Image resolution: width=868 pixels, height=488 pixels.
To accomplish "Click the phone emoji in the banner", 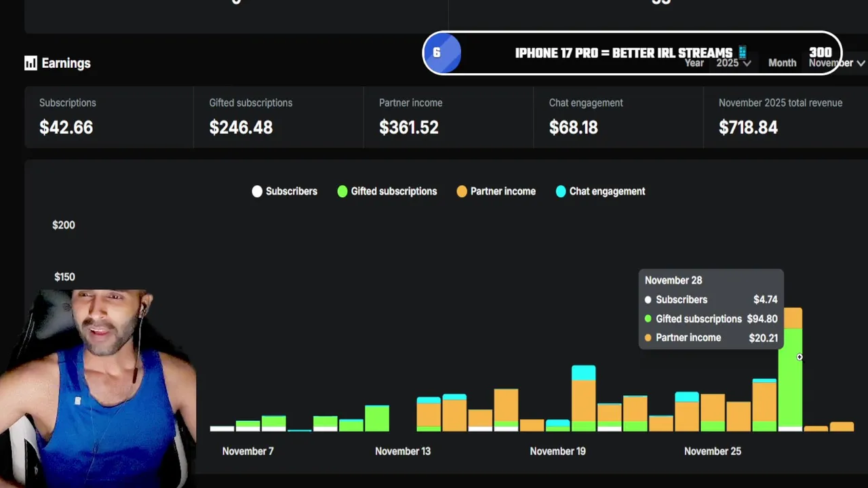I will (x=742, y=52).
